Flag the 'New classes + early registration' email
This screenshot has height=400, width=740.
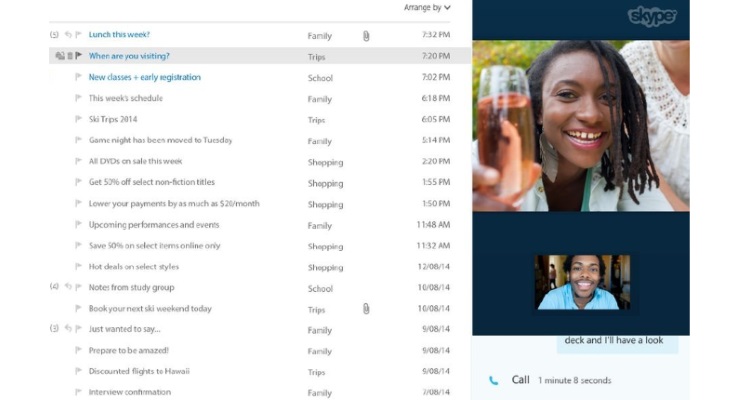pos(79,78)
